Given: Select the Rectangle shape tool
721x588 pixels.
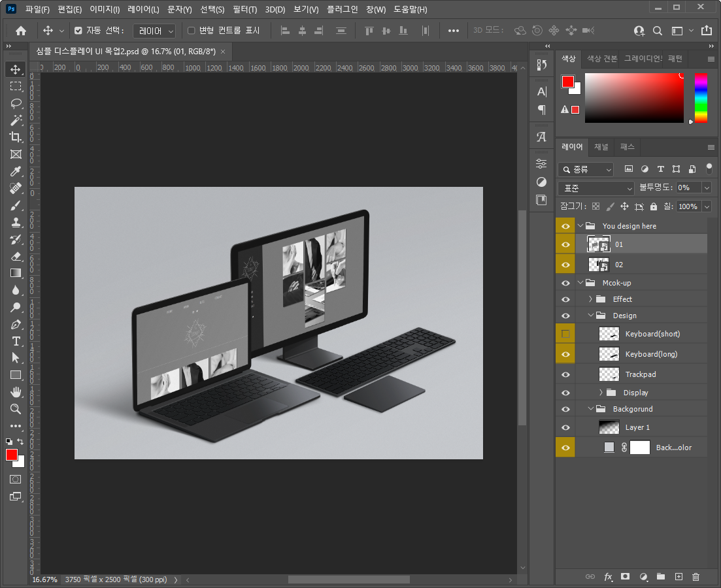Looking at the screenshot, I should click(16, 374).
